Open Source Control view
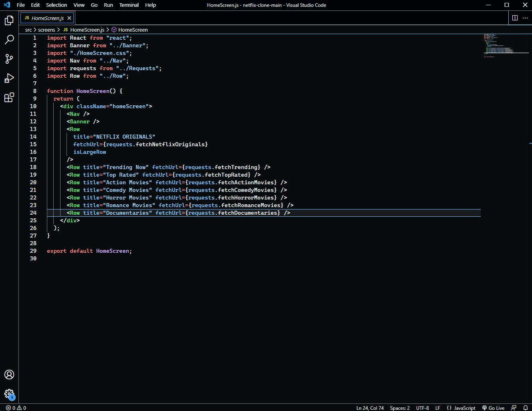This screenshot has width=532, height=411. 9,59
